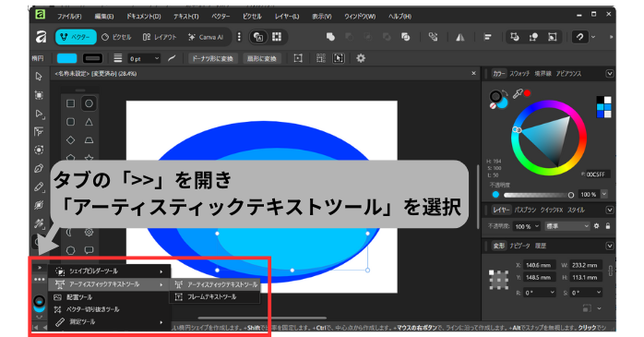Click the flip horizontal icon in top toolbar
The image size is (644, 337).
click(x=460, y=38)
